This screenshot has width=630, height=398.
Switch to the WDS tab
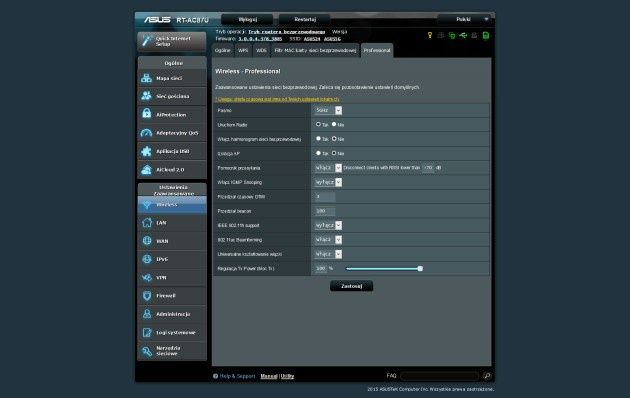[x=261, y=51]
